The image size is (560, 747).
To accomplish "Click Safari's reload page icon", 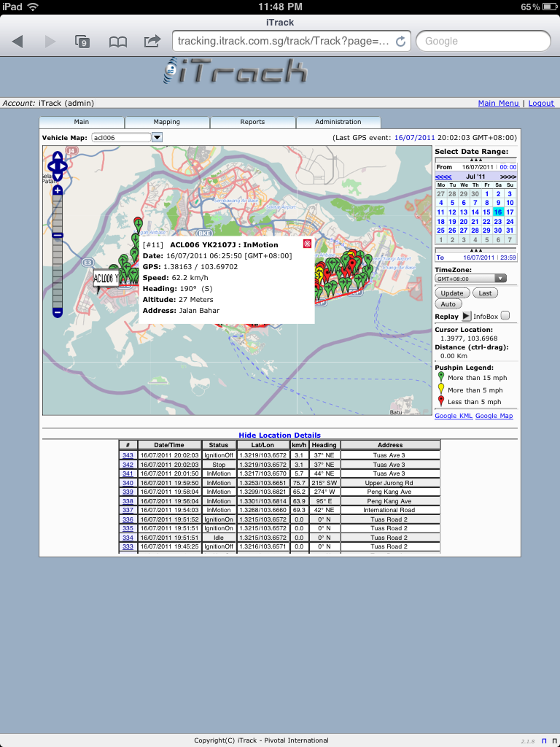I will [400, 42].
